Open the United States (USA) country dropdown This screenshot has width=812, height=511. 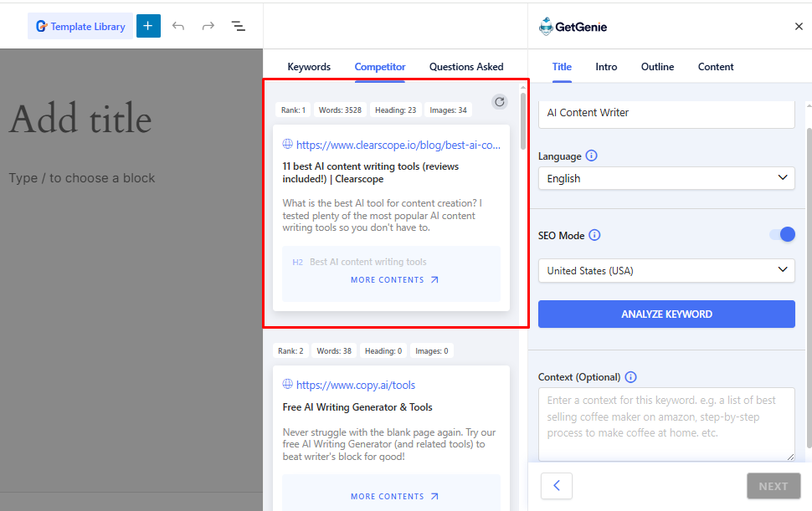(666, 270)
